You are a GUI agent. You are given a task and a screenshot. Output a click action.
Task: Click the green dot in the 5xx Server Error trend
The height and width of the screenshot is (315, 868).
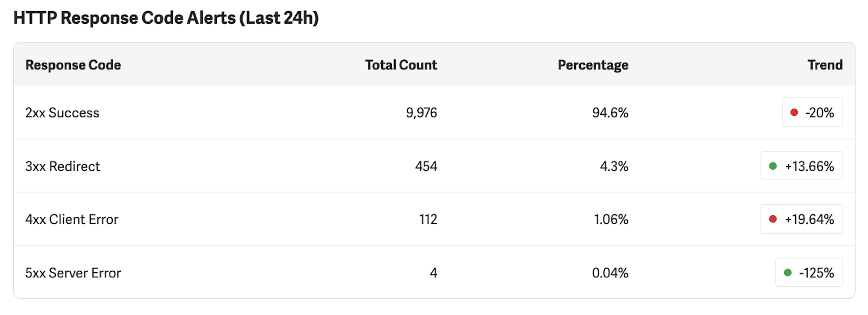pyautogui.click(x=788, y=273)
